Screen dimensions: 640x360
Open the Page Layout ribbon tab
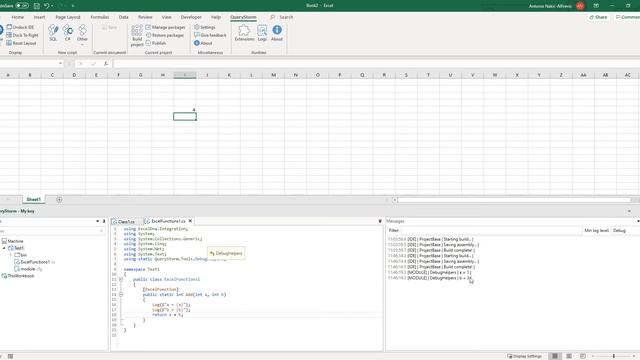68,17
